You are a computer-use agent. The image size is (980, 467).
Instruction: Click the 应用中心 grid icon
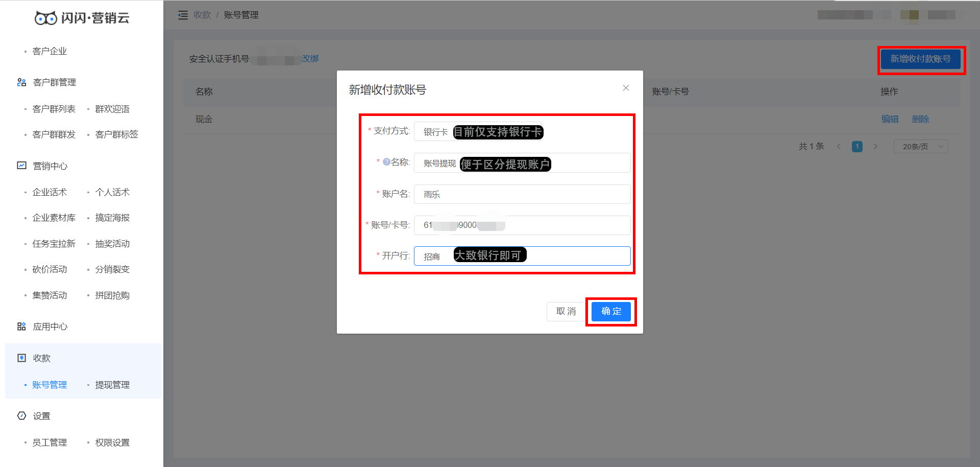point(21,326)
